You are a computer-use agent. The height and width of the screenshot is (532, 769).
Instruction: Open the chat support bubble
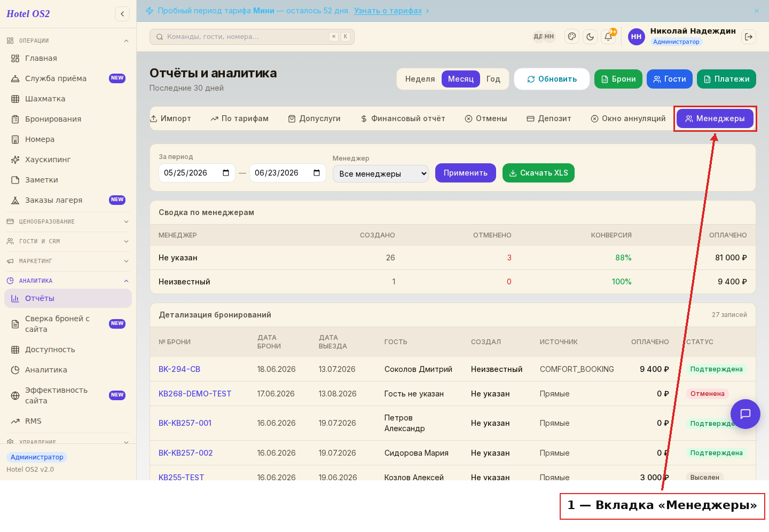click(746, 414)
